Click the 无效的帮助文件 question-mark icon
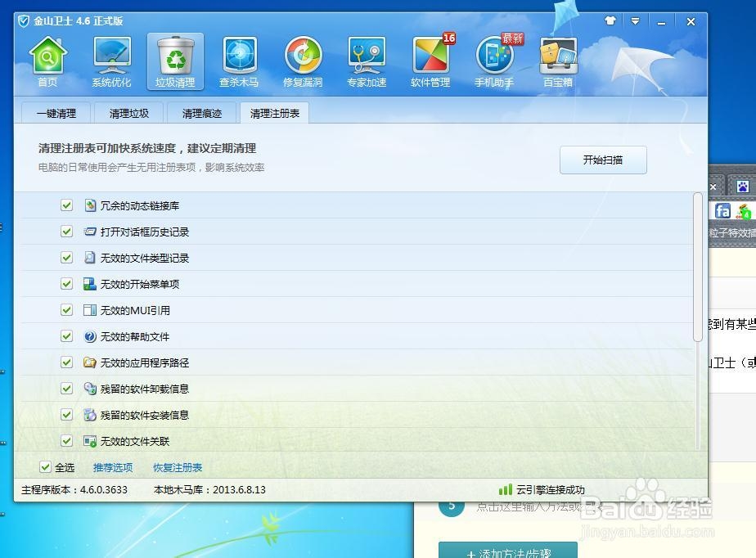The height and width of the screenshot is (558, 756). (90, 336)
